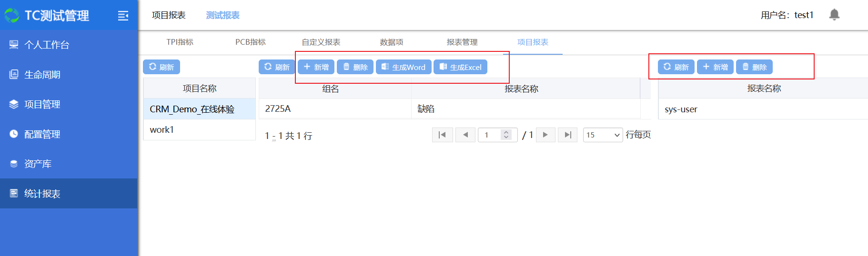Open the TPI指标 tab

tap(180, 42)
